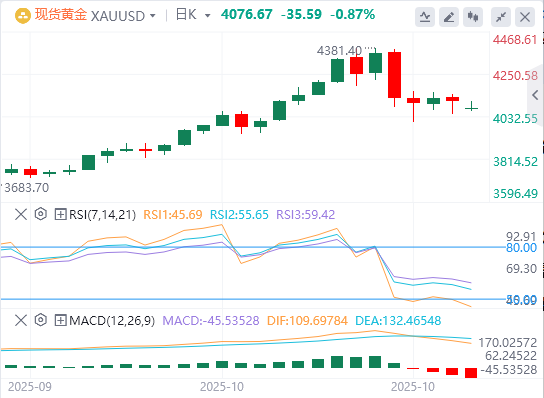Click the latest candlestick on the chart
This screenshot has width=544, height=398.
(x=471, y=107)
